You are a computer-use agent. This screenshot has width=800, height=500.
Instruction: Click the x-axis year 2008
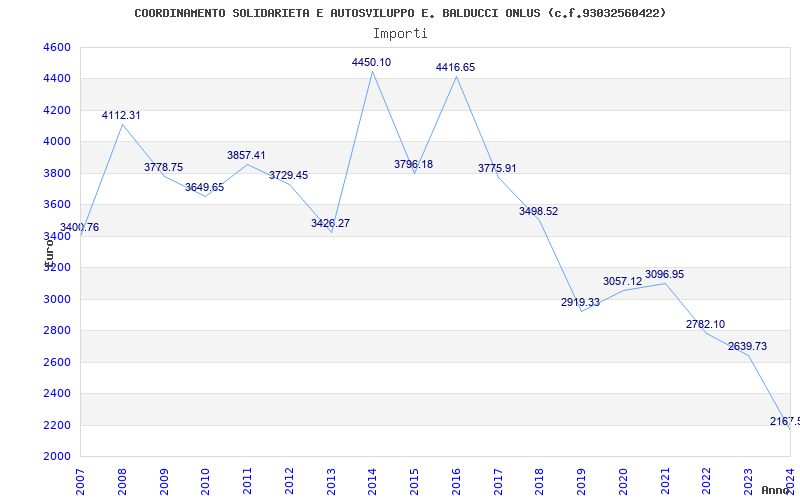click(x=122, y=481)
